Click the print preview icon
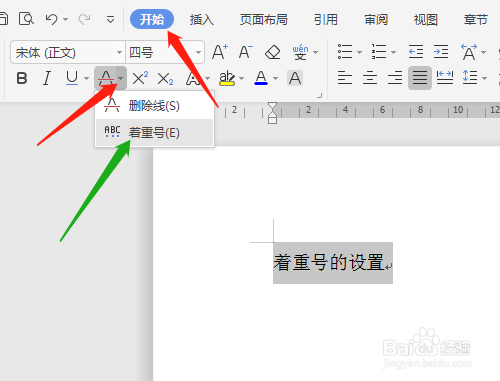The height and width of the screenshot is (381, 500). (26, 19)
